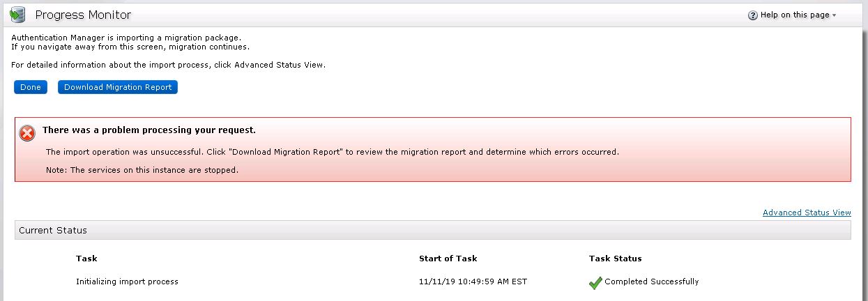The image size is (868, 301).
Task: Click the "There was a problem" error heading
Action: [149, 130]
